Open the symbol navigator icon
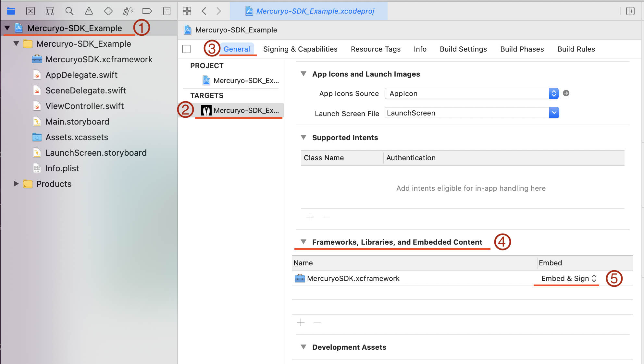This screenshot has height=364, width=644. pos(50,11)
